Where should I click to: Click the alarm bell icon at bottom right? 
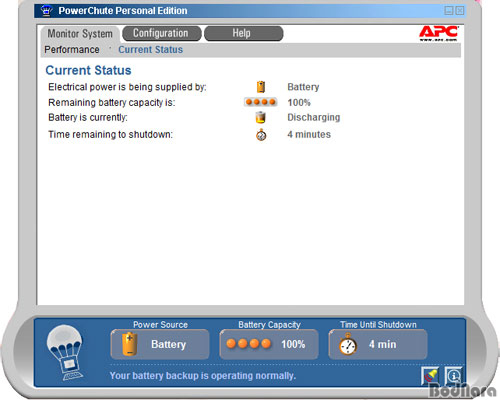click(430, 376)
